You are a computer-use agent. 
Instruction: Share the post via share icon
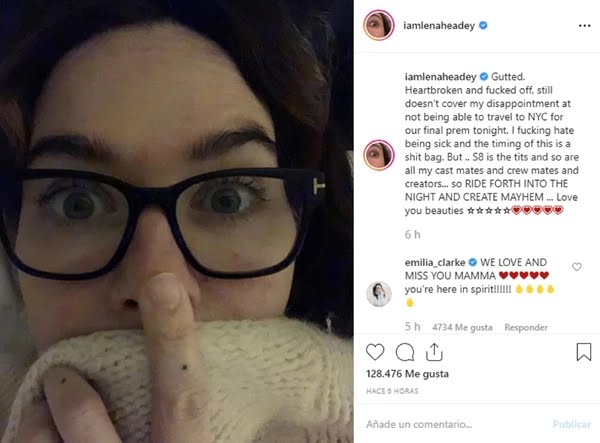[x=434, y=352]
